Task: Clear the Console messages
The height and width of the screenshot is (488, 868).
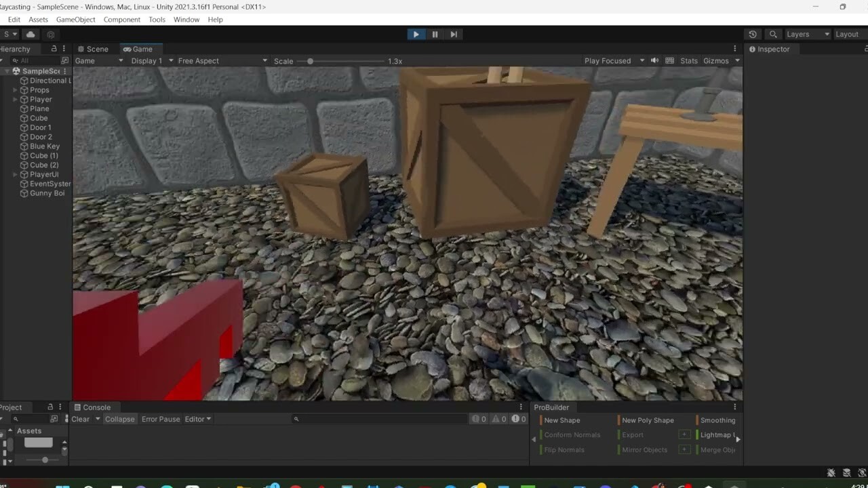Action: (x=81, y=419)
